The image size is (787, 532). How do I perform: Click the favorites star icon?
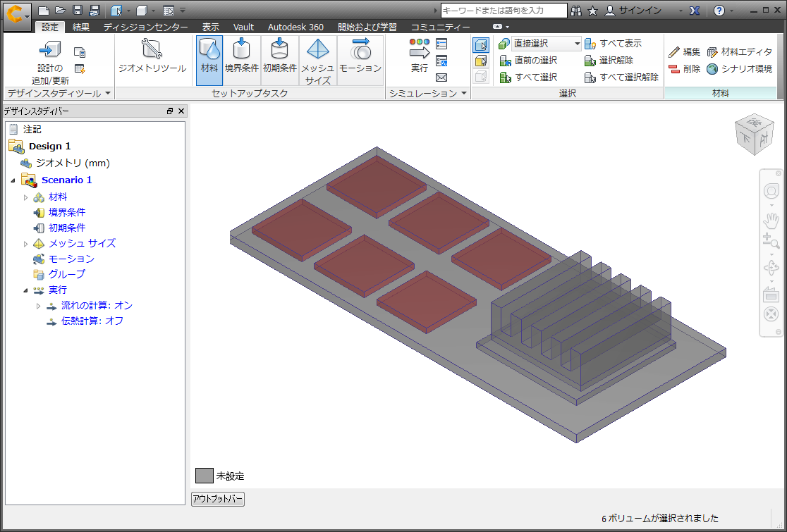(x=593, y=11)
